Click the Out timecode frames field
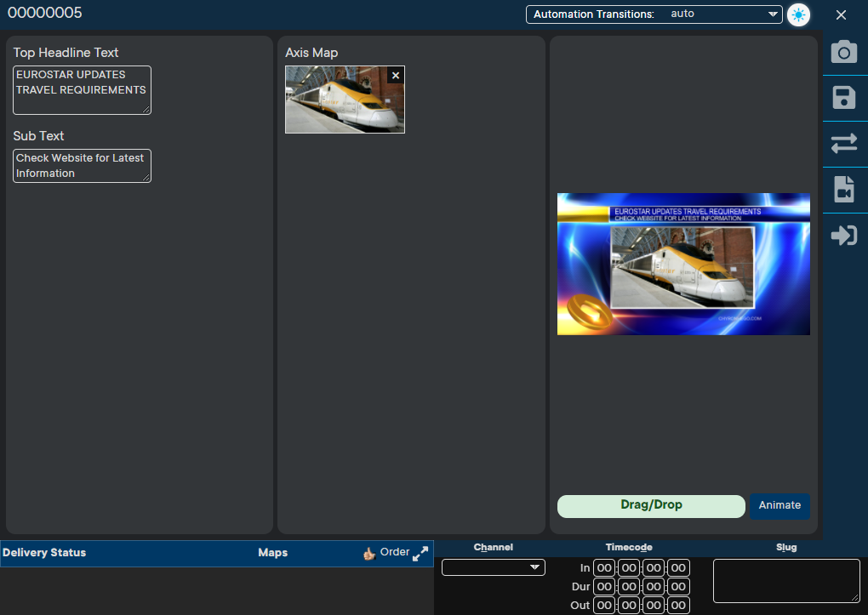Screen dimensions: 868x615 click(679, 606)
